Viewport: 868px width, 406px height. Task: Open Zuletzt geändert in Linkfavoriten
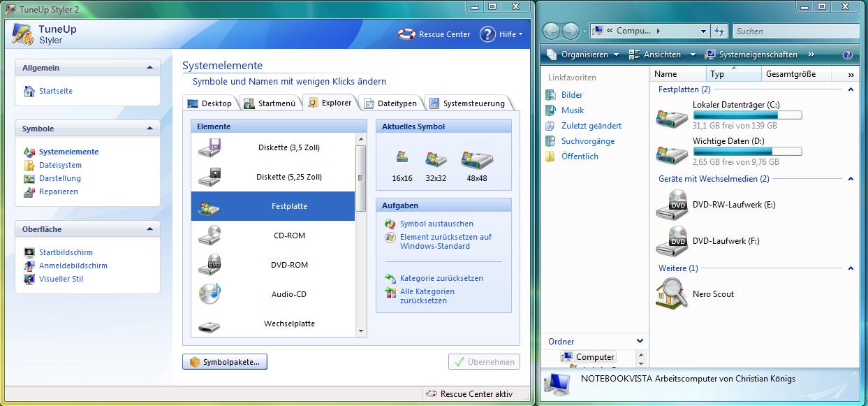[591, 126]
